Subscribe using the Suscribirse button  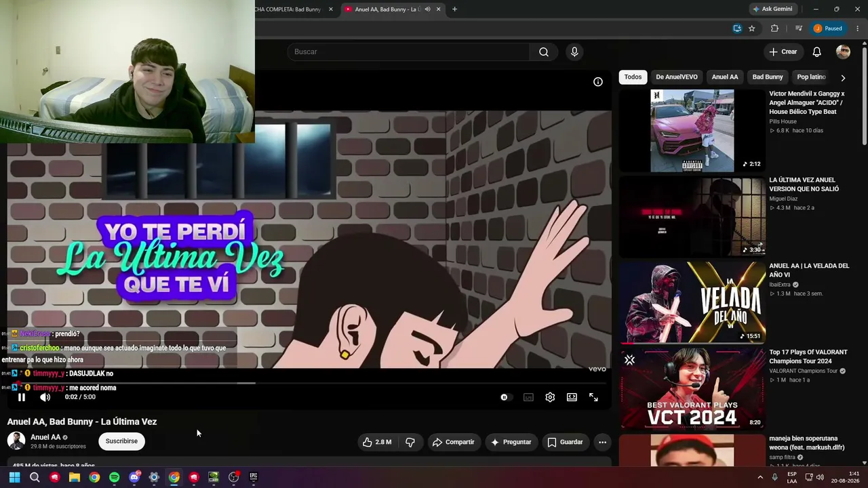pyautogui.click(x=121, y=441)
